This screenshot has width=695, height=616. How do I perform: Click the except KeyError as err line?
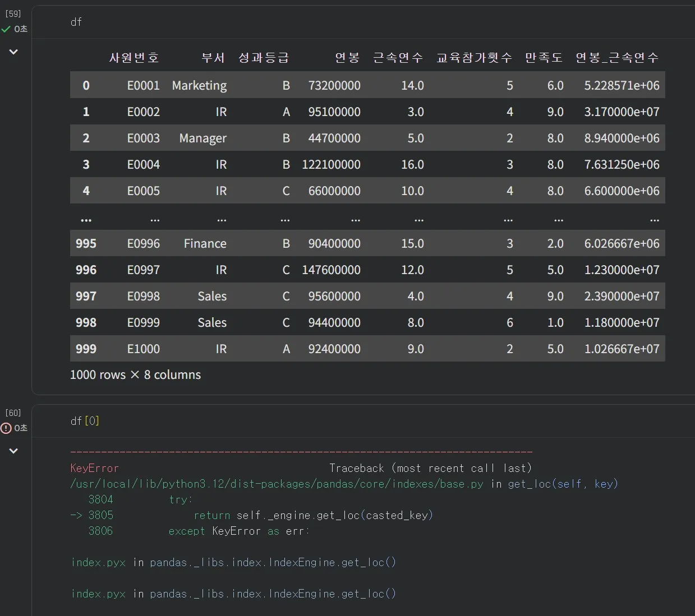238,531
